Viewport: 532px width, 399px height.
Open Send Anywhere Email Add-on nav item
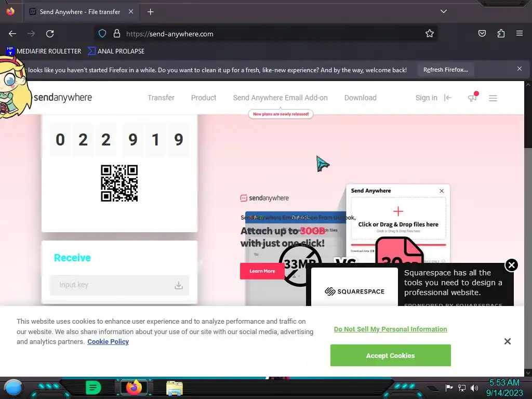coord(280,98)
